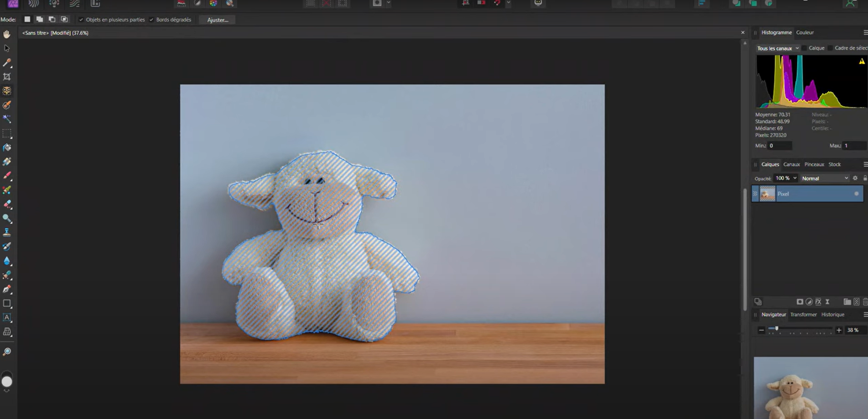Activate the Zoom magnifier tool
This screenshot has width=868, height=419.
coord(7,352)
